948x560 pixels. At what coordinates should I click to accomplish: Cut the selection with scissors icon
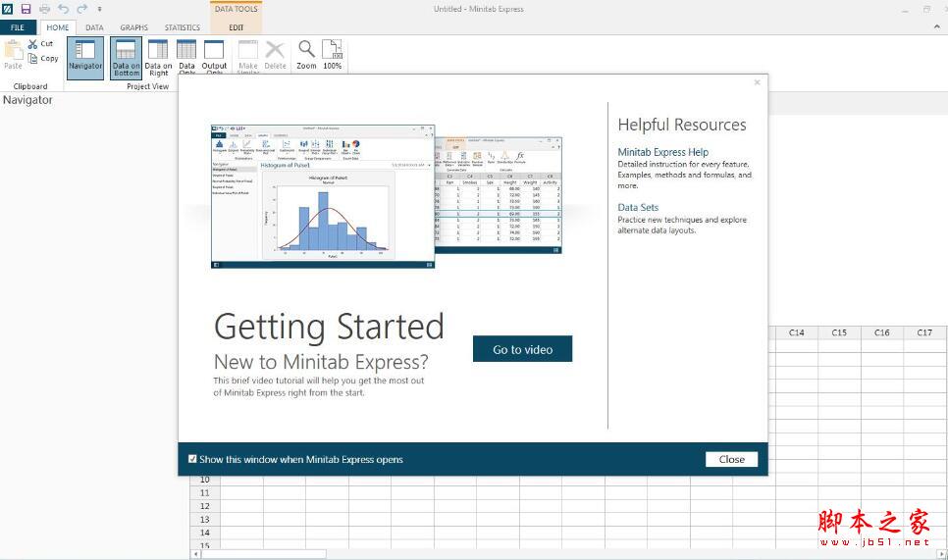(40, 43)
